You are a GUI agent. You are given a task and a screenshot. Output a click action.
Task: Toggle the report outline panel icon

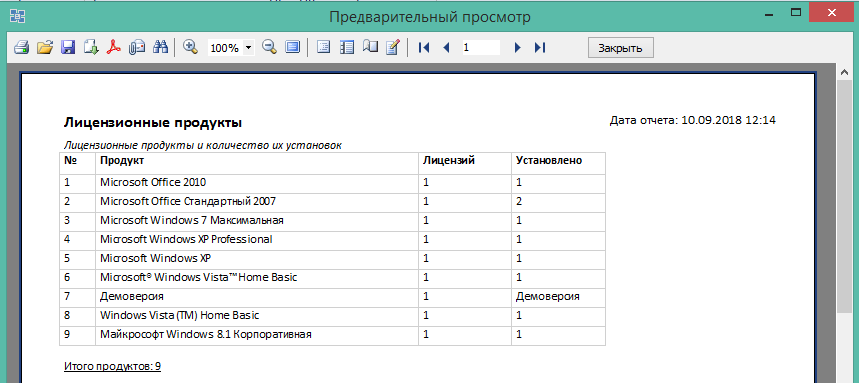[x=324, y=47]
